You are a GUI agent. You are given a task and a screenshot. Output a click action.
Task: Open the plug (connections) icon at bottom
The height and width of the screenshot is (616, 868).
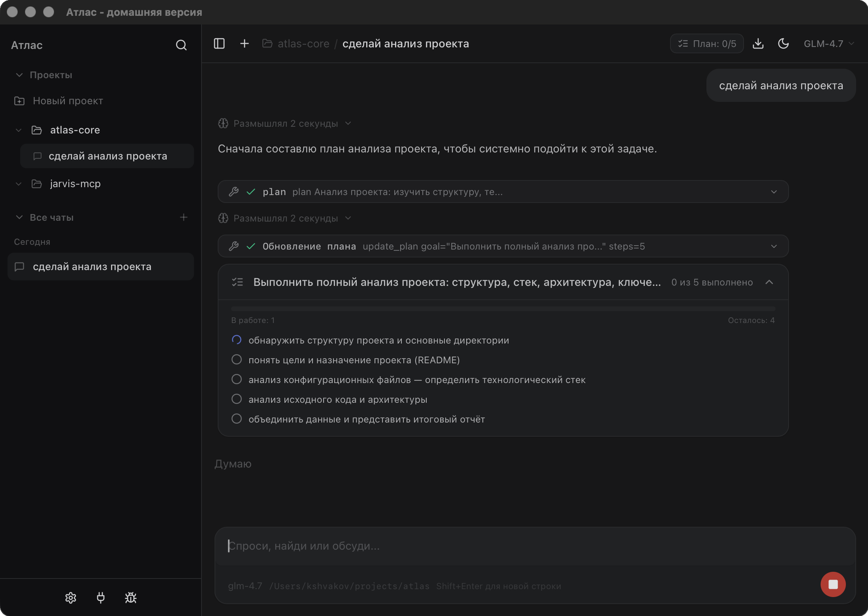(x=101, y=597)
